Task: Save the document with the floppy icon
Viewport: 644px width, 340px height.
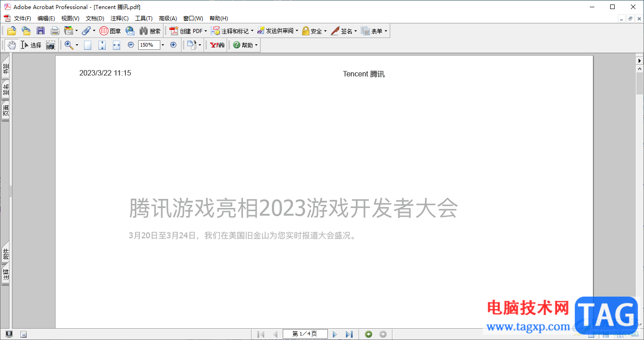Action: pyautogui.click(x=41, y=31)
